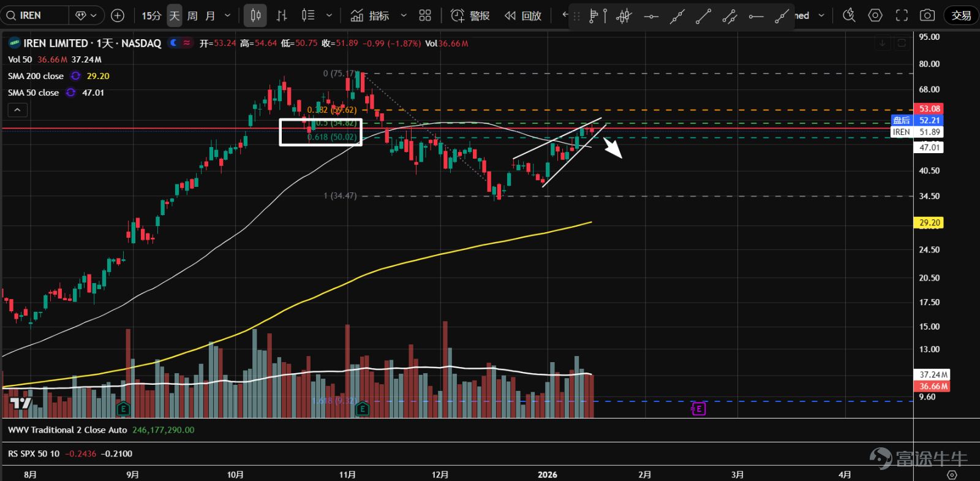Viewport: 980px width, 481px height.
Task: Select the candlestick chart type
Action: (255, 15)
